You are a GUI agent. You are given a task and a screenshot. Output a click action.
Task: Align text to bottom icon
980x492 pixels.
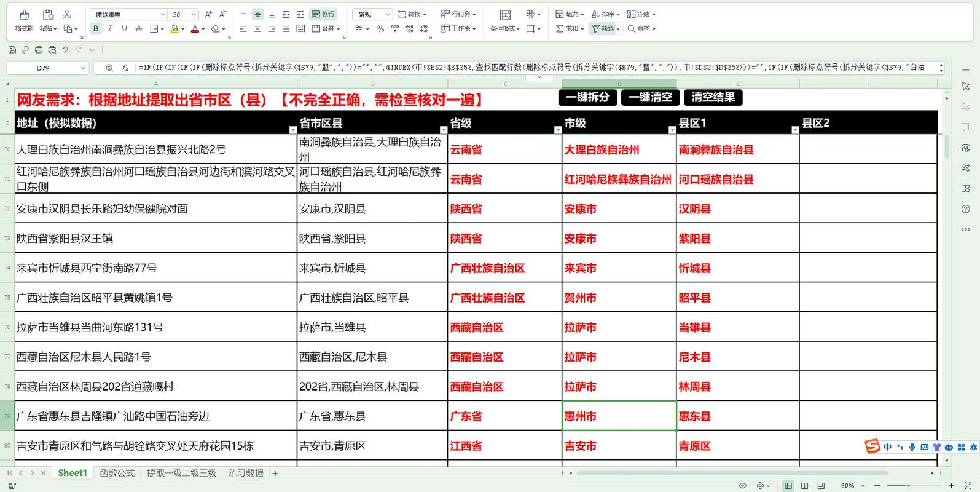click(x=272, y=14)
